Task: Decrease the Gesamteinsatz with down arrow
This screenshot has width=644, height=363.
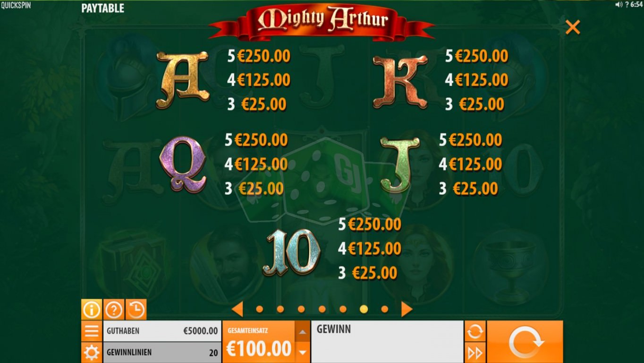Action: (x=302, y=352)
